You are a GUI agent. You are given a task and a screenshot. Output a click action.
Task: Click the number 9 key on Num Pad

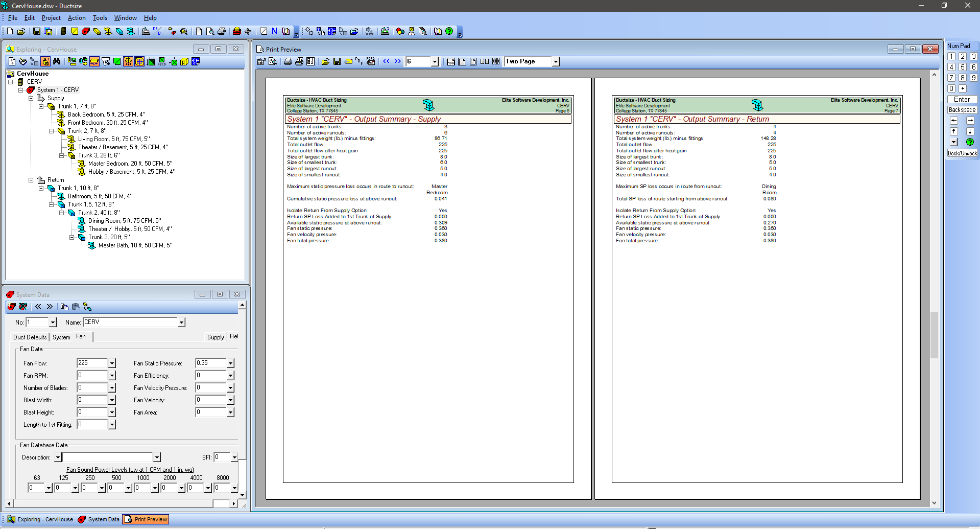(974, 78)
